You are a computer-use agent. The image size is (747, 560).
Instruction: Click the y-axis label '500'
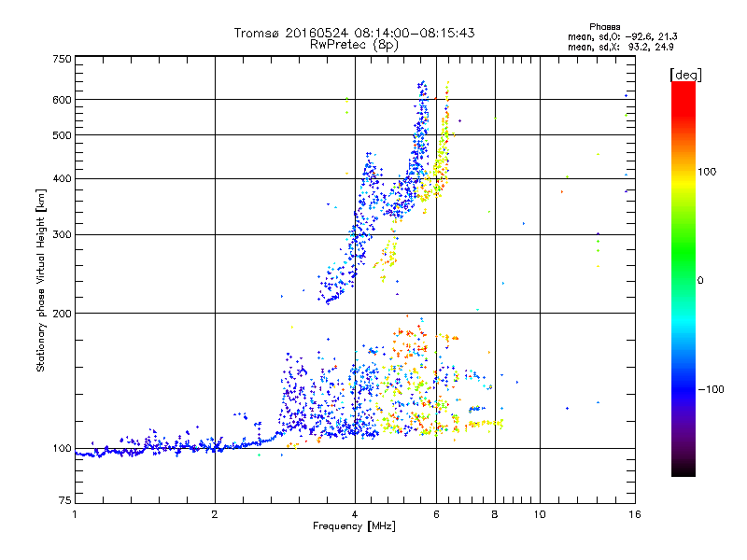[62, 135]
